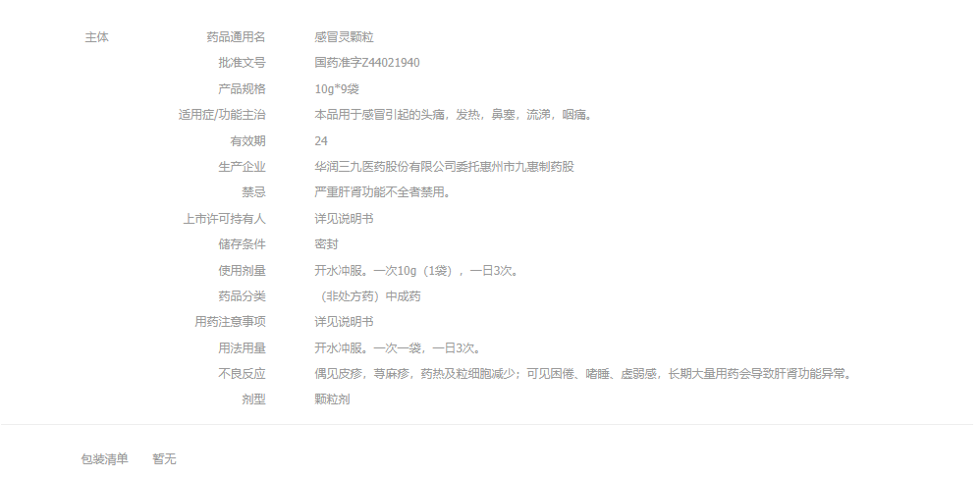Click the indications text about 感冒引起的头痛
This screenshot has width=980, height=478.
453,115
